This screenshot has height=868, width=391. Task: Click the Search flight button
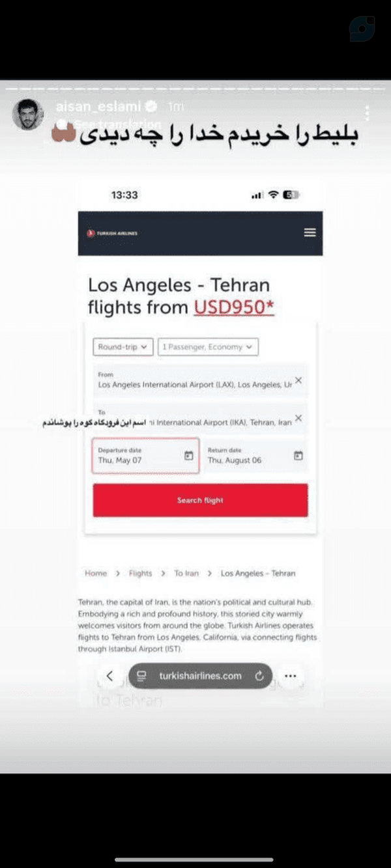click(200, 500)
